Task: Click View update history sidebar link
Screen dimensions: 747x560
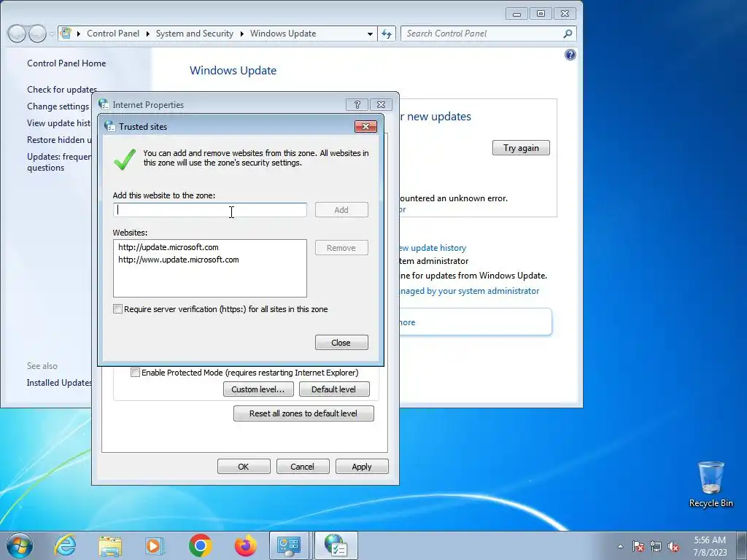Action: point(58,122)
